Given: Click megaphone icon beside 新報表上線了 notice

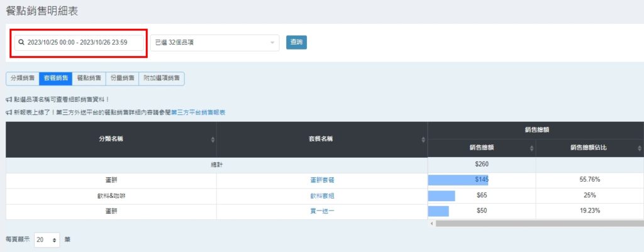Looking at the screenshot, I should (8, 112).
